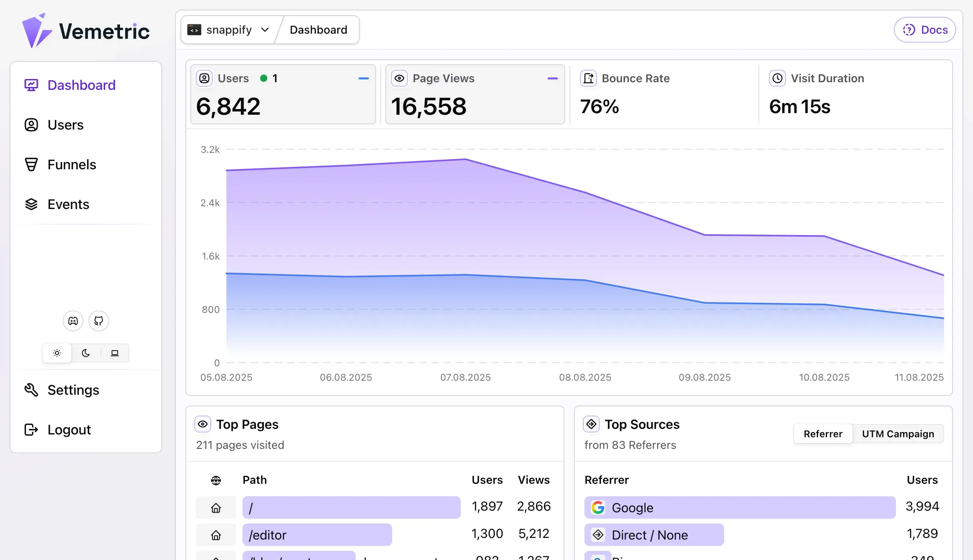The width and height of the screenshot is (973, 560).
Task: Click the Users avatar icon on the Users card
Action: pyautogui.click(x=204, y=78)
